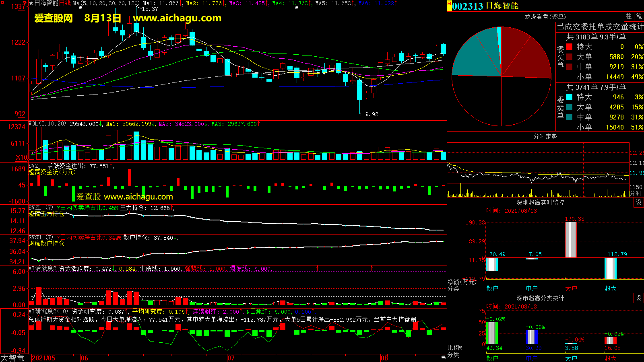Select the 分时走势 panel header

tap(545, 137)
